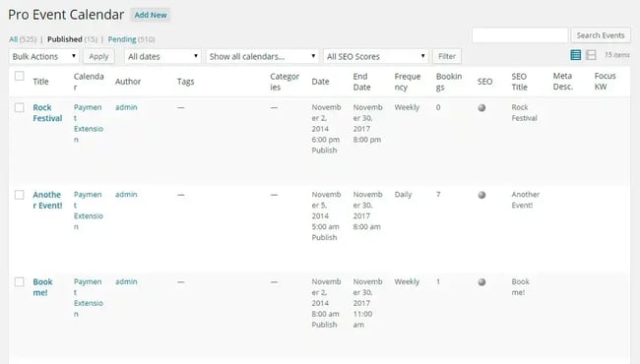Open the All dates dropdown
The width and height of the screenshot is (640, 364).
[162, 56]
